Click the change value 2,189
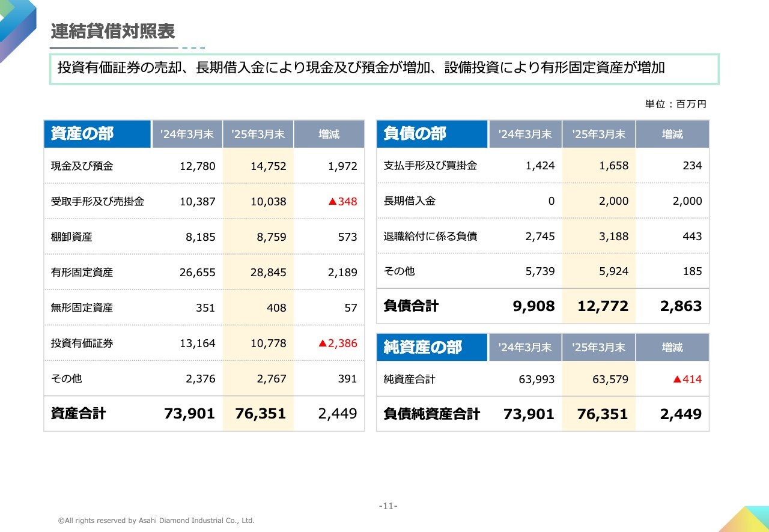The width and height of the screenshot is (769, 532). [x=342, y=273]
